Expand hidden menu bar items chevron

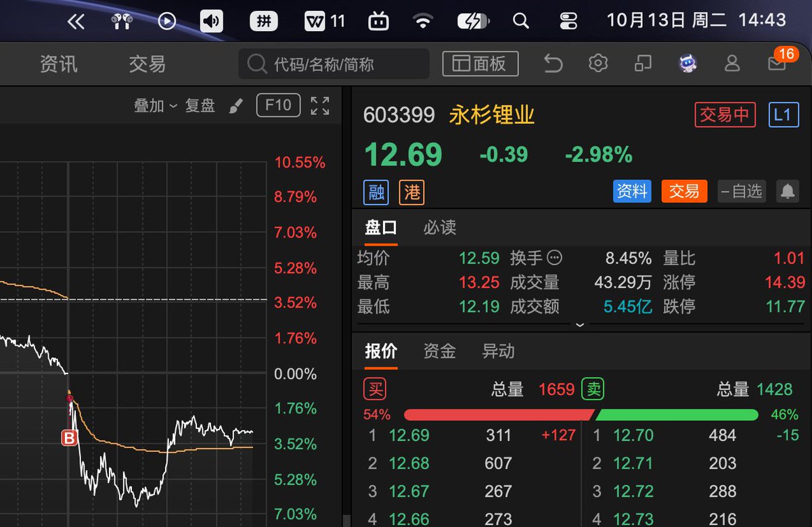pyautogui.click(x=76, y=21)
